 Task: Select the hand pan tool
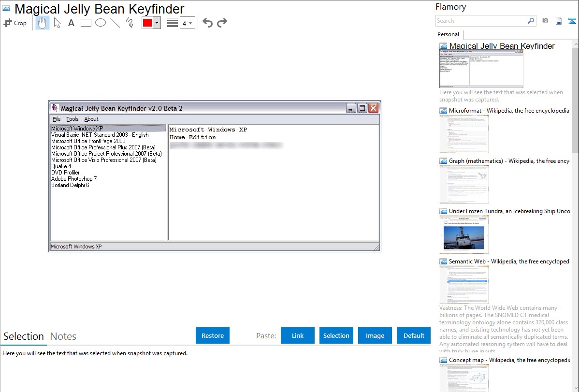(42, 23)
